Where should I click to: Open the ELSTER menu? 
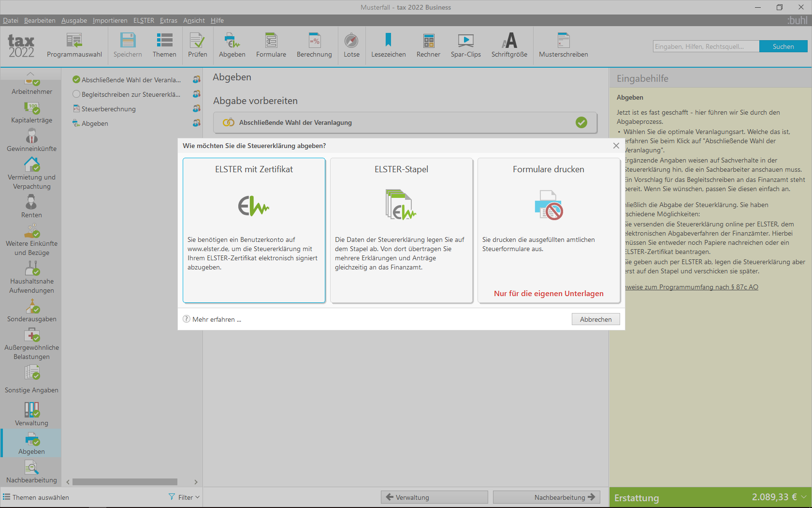point(144,20)
